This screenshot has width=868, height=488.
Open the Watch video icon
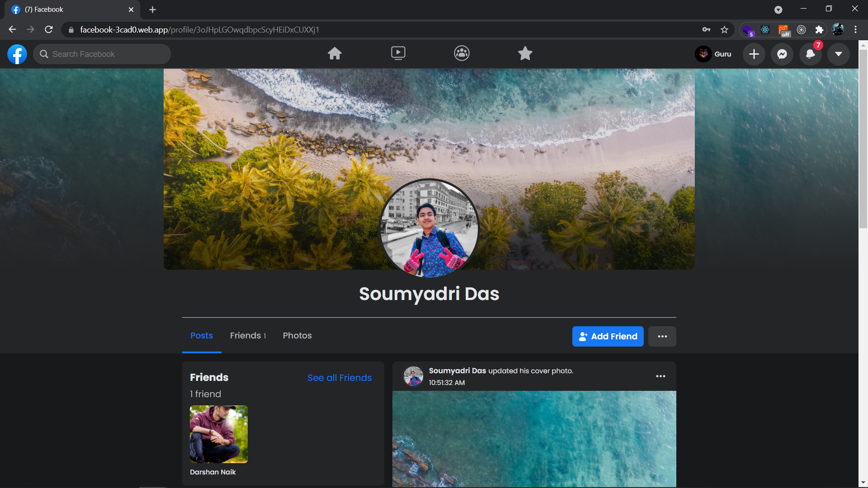(398, 54)
